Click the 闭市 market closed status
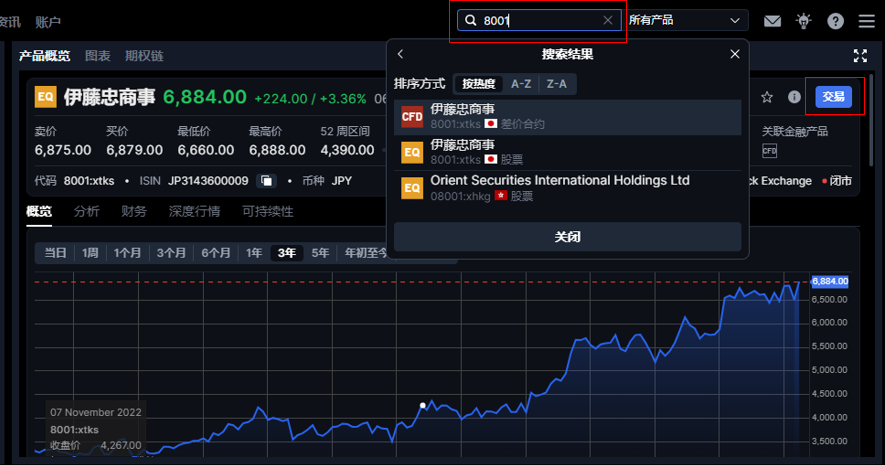This screenshot has height=465, width=885. point(837,181)
